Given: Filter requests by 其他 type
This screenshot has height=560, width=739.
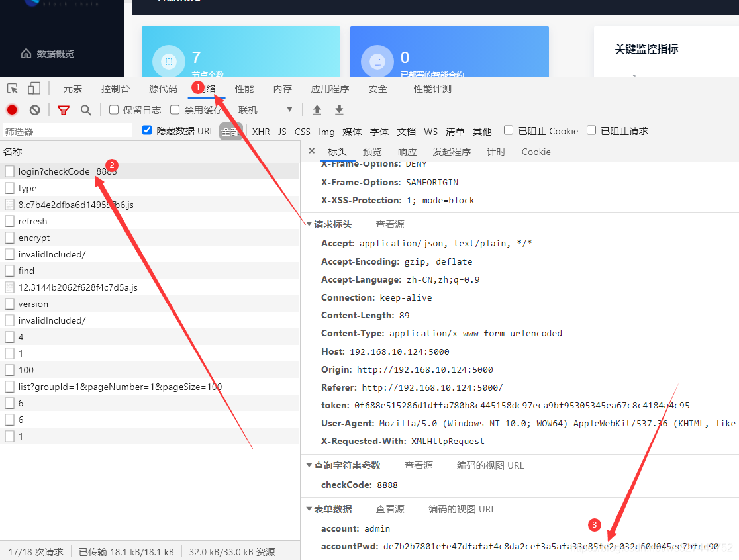Looking at the screenshot, I should tap(482, 132).
